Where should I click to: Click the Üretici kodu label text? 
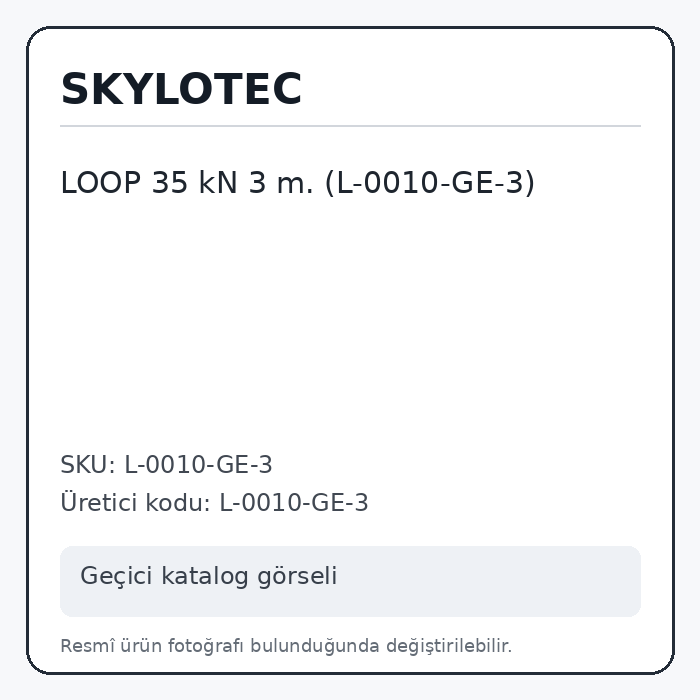(x=135, y=502)
